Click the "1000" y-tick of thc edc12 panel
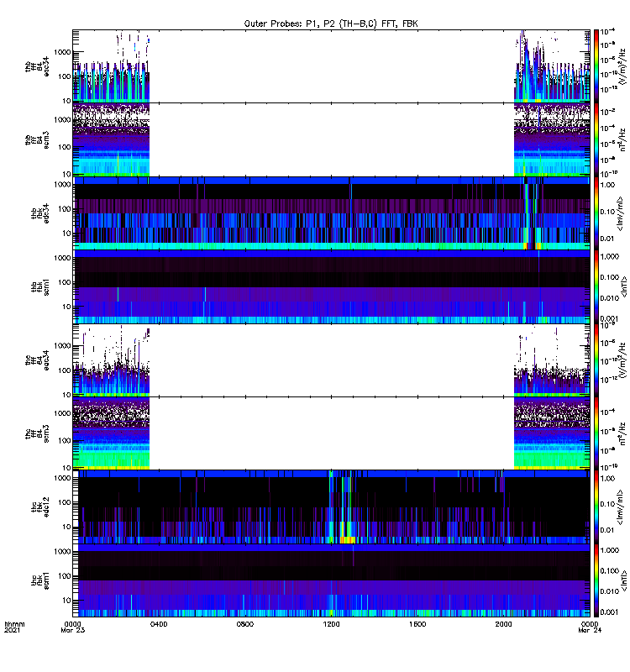630x672 pixels. point(62,478)
